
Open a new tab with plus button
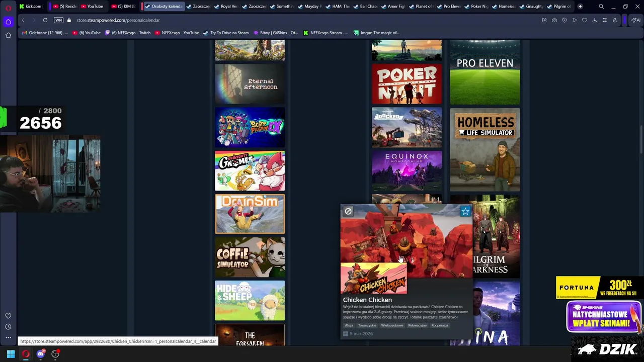(580, 7)
